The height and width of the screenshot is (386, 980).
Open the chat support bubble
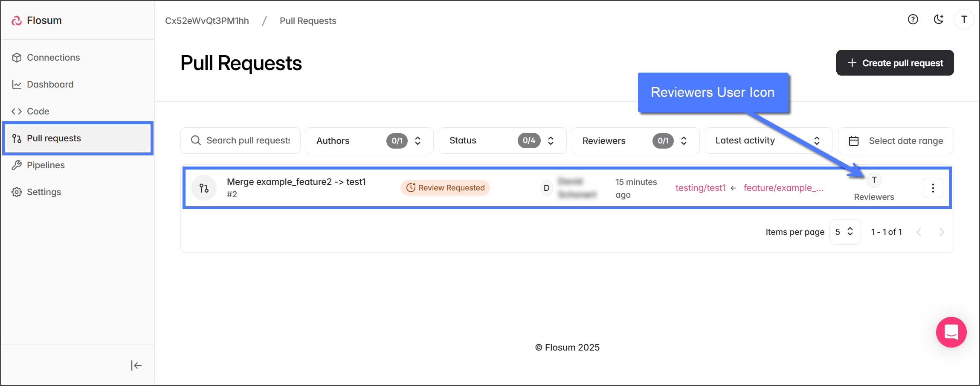coord(951,332)
